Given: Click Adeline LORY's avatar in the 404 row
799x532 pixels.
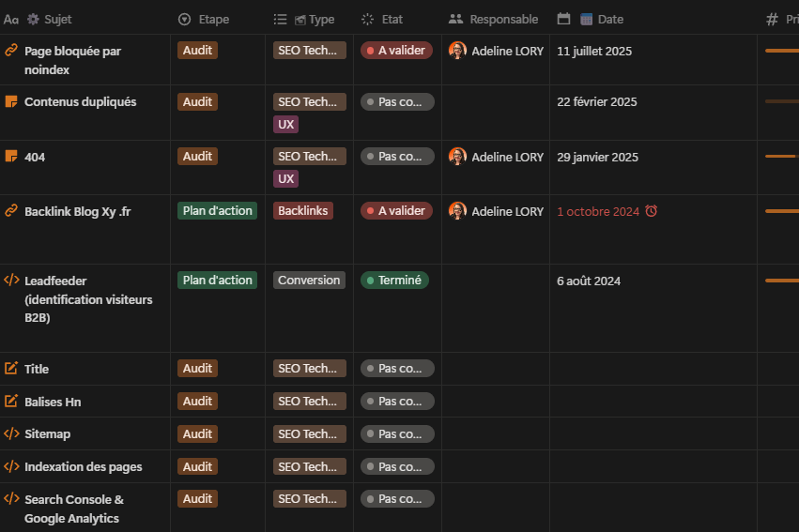Looking at the screenshot, I should (457, 157).
